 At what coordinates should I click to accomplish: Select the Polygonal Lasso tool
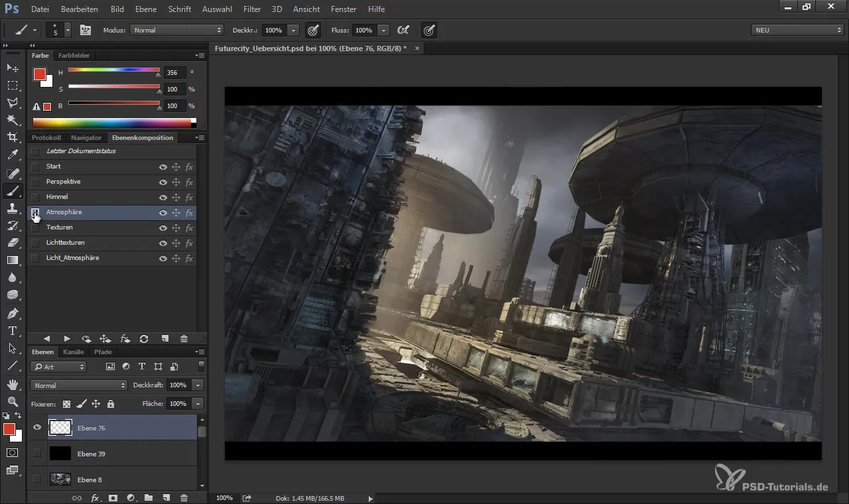pos(13,102)
